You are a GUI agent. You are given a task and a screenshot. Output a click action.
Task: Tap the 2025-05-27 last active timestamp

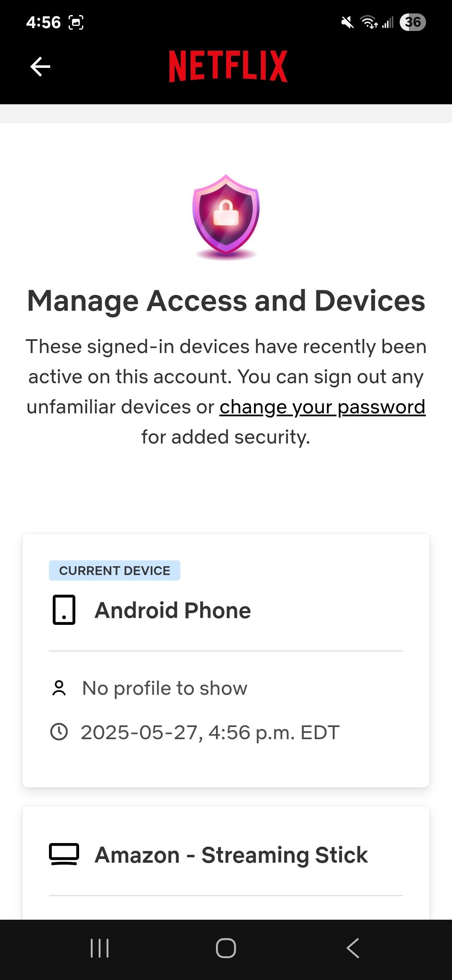click(x=210, y=732)
